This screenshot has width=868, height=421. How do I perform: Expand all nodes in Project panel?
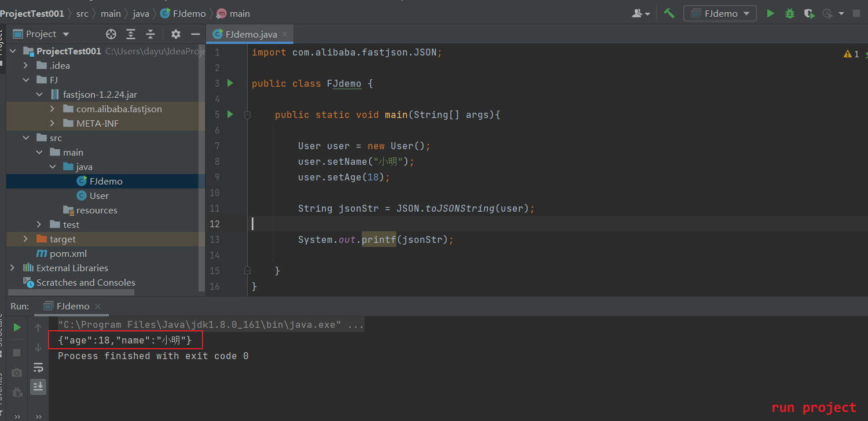click(x=131, y=34)
